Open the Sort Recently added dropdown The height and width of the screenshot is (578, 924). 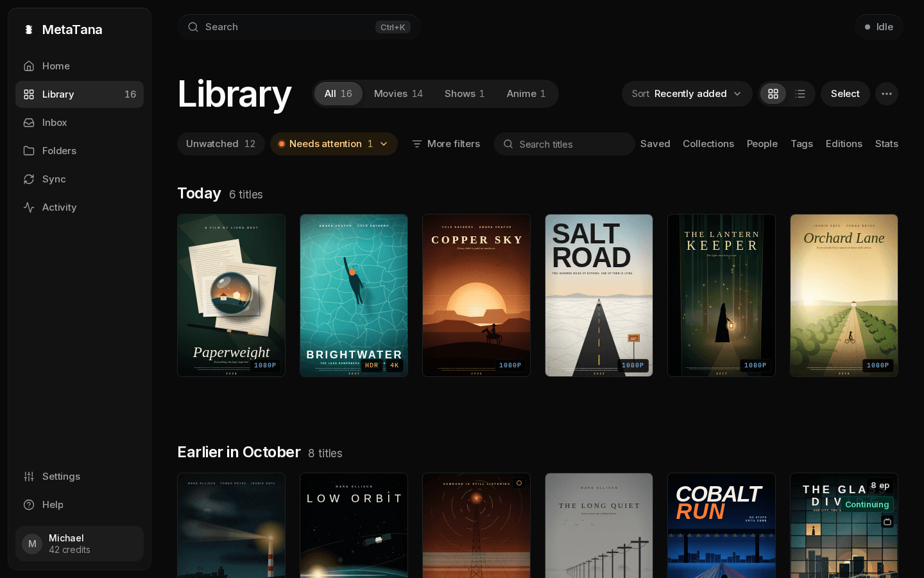[687, 94]
